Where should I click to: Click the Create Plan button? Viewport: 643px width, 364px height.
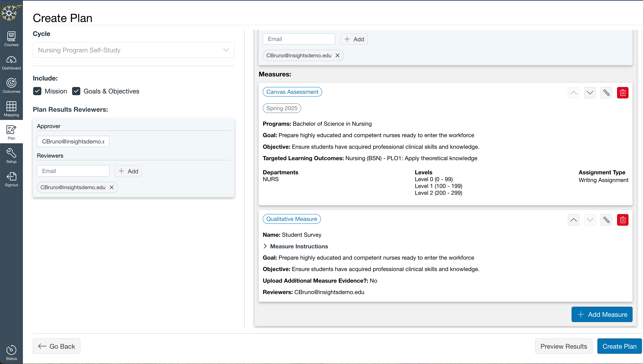619,346
